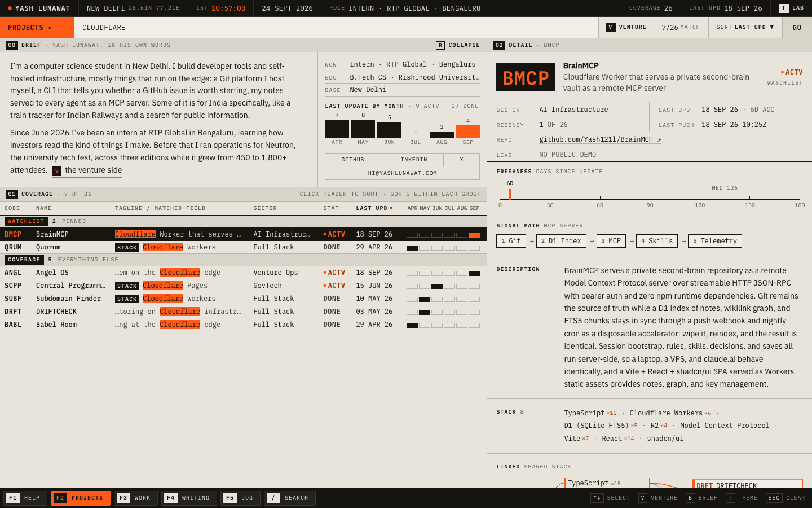Click the CLOUDFLARE search field
The image size is (812, 508).
pyautogui.click(x=336, y=28)
